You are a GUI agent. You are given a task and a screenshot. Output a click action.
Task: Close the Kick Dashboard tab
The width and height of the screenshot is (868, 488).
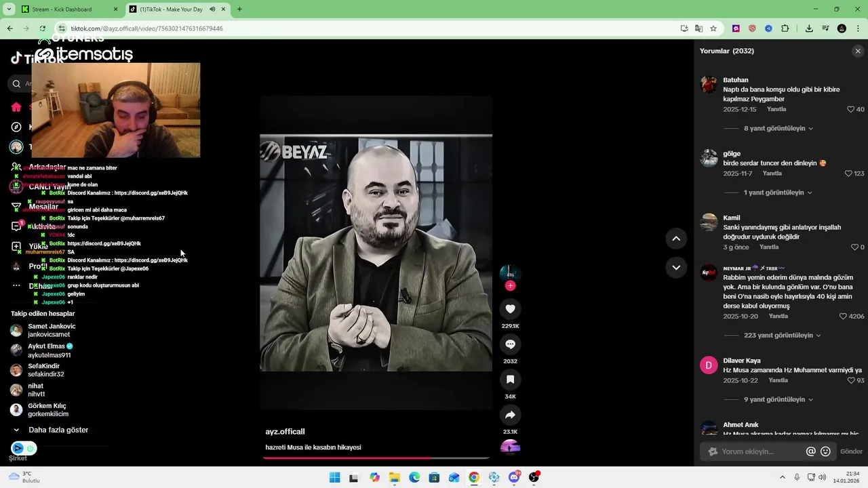coord(115,9)
